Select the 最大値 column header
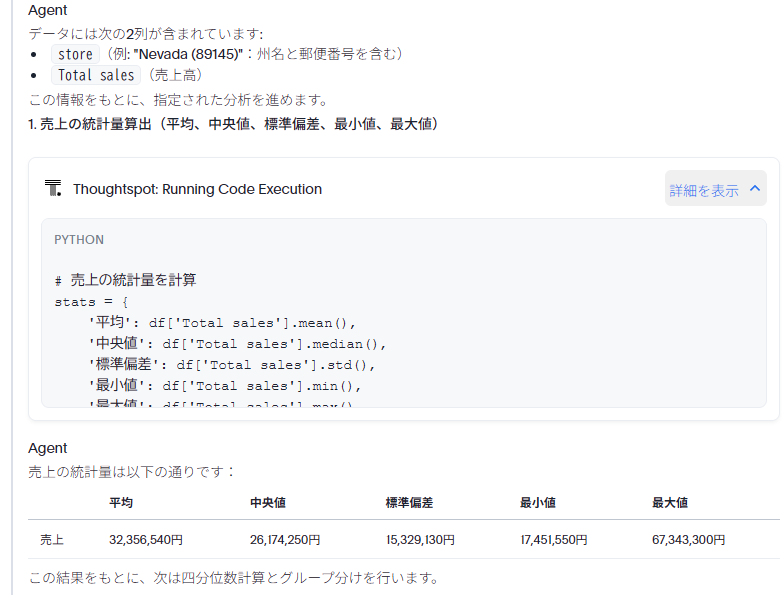Screen dimensions: 782x595 (669, 502)
